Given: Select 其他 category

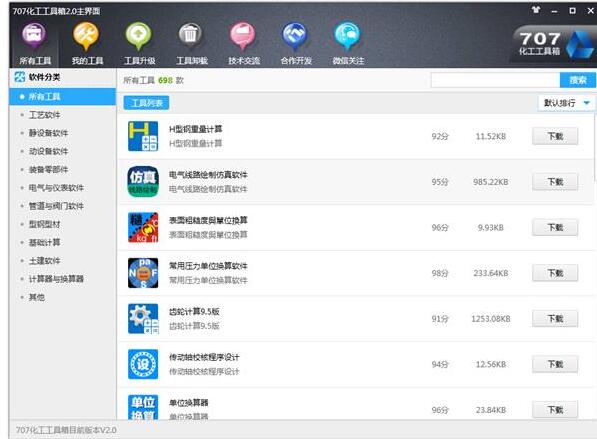Looking at the screenshot, I should click(37, 297).
